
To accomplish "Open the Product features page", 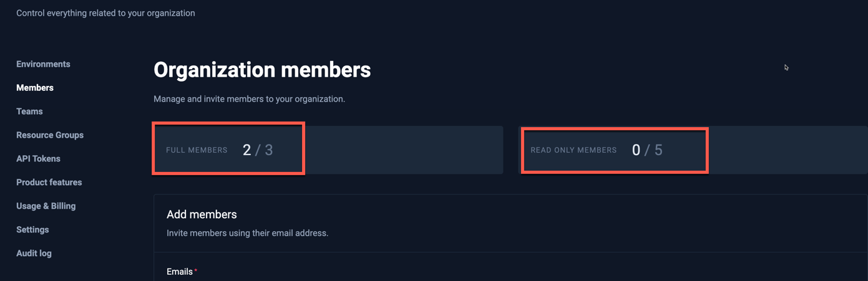I will [49, 183].
